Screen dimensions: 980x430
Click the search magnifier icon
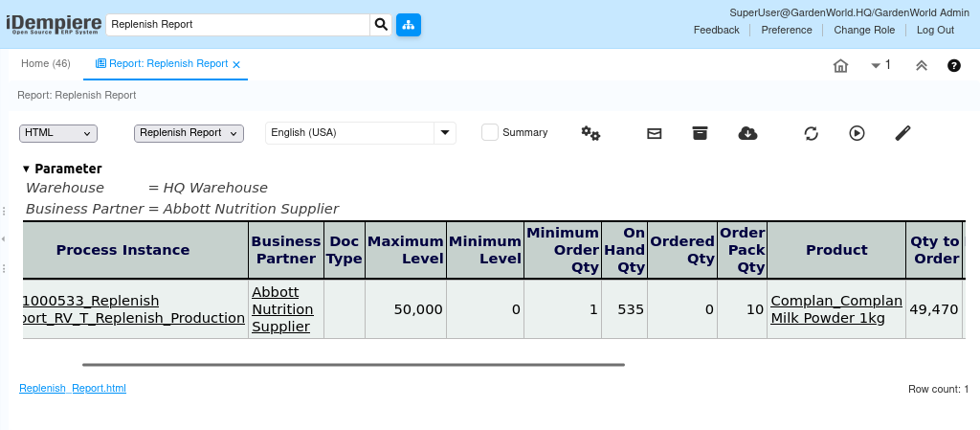click(381, 25)
